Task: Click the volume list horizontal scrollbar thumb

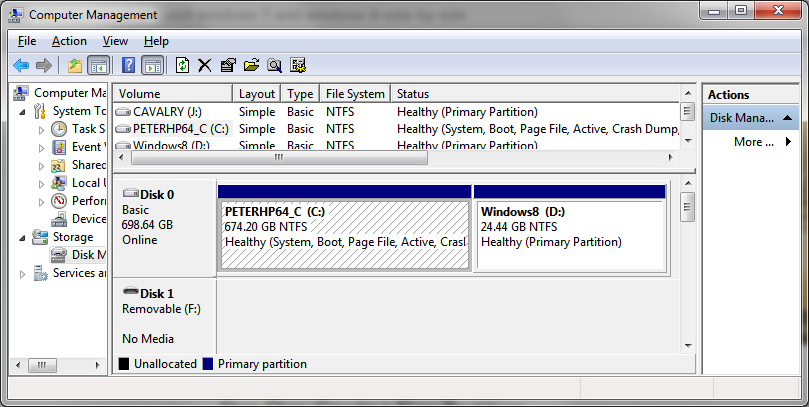Action: click(x=279, y=157)
